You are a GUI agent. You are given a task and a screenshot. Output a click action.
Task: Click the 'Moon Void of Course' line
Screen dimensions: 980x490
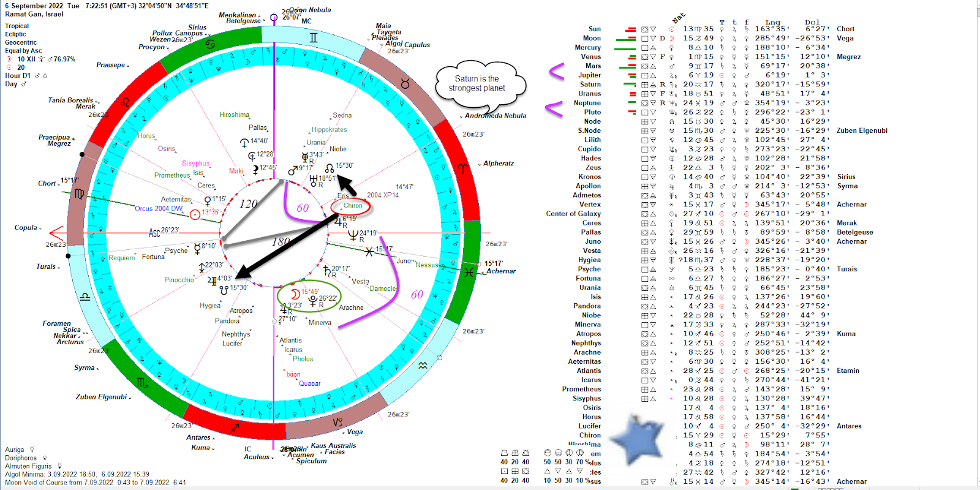pyautogui.click(x=96, y=482)
